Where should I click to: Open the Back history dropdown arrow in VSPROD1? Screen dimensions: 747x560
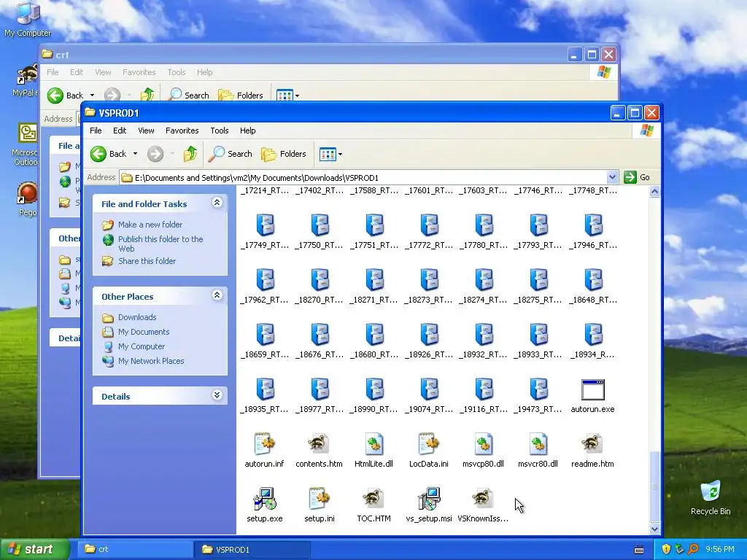(x=135, y=154)
